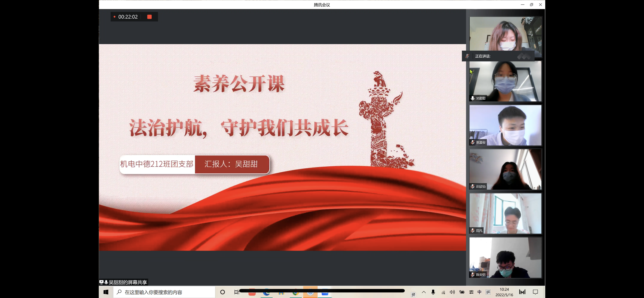644x298 pixels.
Task: Click the muted microphone icon beside 正在讲话
Action: coord(467,56)
